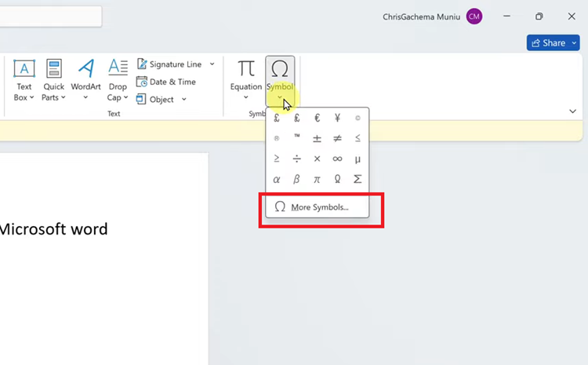Image resolution: width=588 pixels, height=365 pixels.
Task: Insert the infinity symbol
Action: (337, 159)
